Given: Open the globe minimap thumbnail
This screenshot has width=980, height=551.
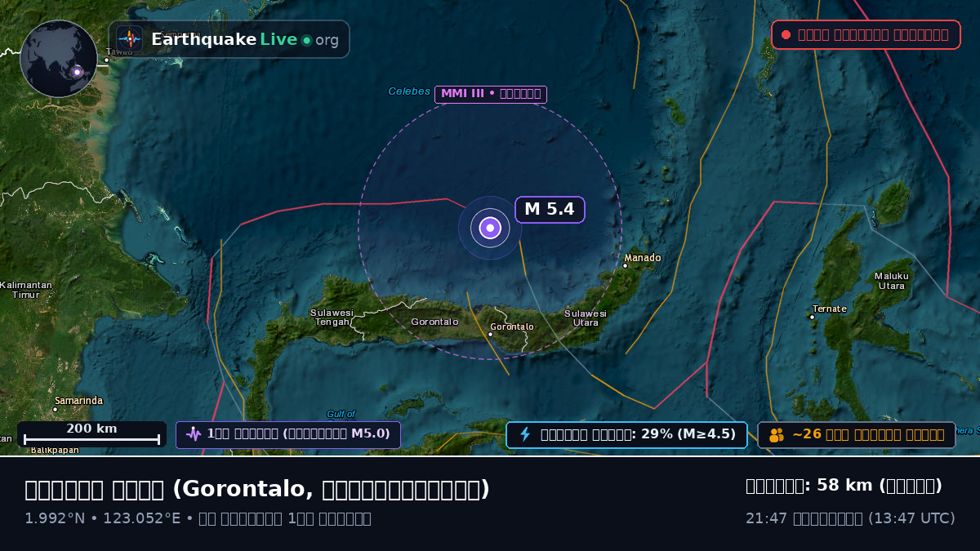Looking at the screenshot, I should pyautogui.click(x=59, y=59).
